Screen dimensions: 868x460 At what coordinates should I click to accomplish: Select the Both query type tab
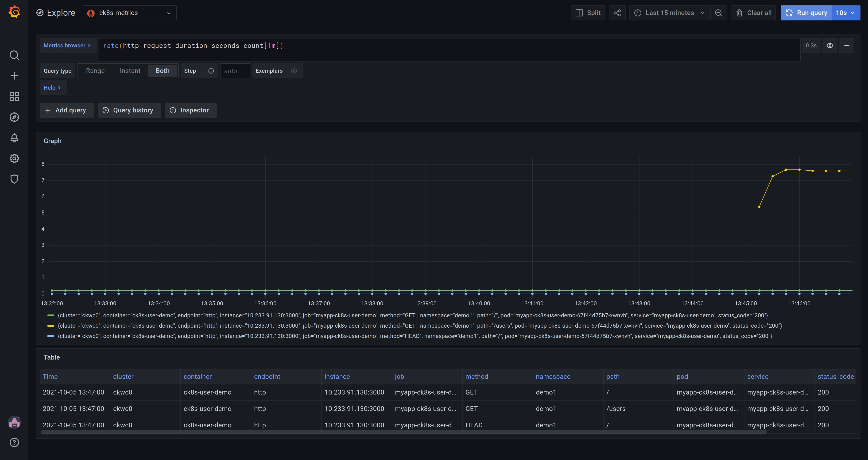pos(162,71)
